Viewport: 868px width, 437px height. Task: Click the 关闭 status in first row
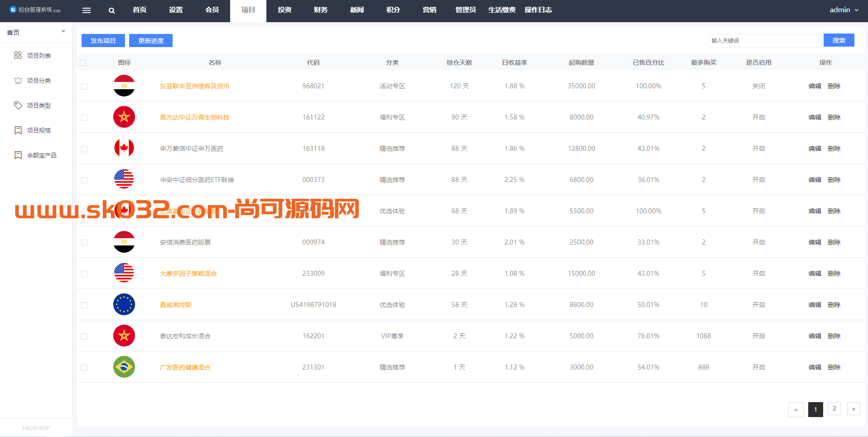pyautogui.click(x=759, y=86)
